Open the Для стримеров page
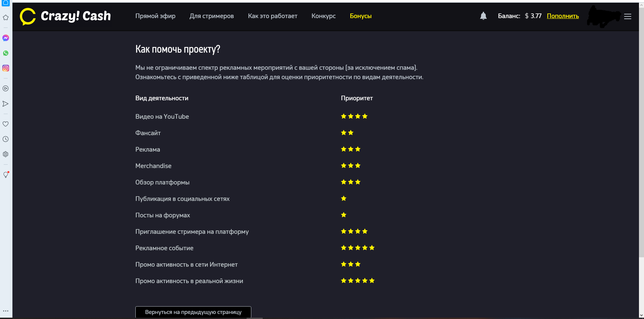This screenshot has width=644, height=319. (x=212, y=16)
